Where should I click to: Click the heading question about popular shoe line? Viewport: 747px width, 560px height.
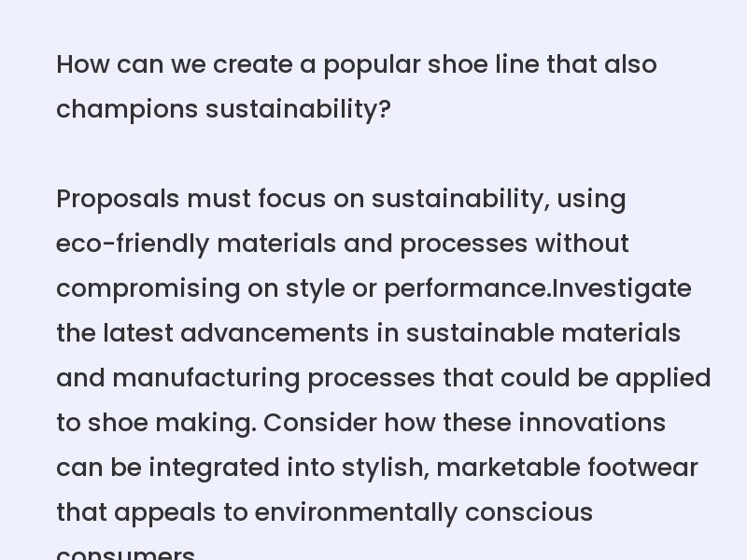click(x=357, y=87)
